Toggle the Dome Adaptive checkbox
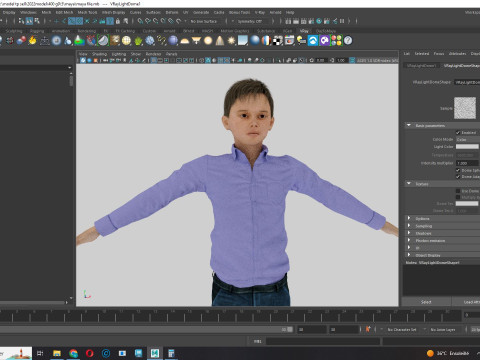This screenshot has height=360, width=480. click(458, 177)
